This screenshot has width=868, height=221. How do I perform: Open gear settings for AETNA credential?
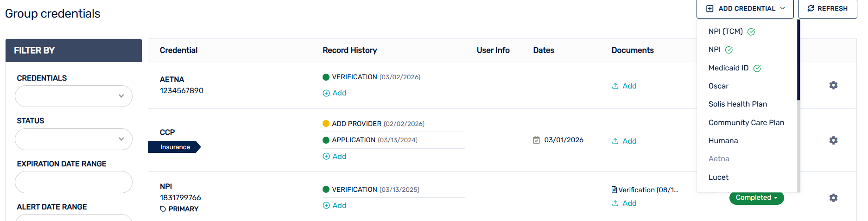(833, 85)
